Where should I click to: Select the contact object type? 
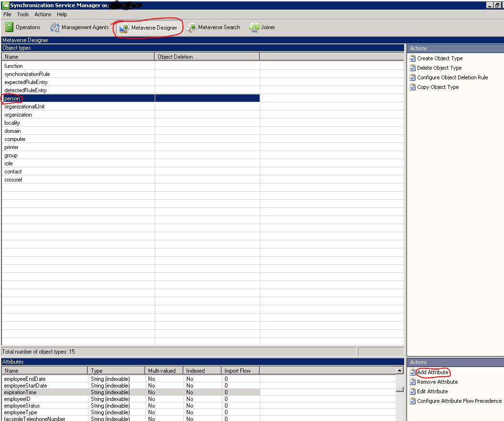tap(131, 172)
